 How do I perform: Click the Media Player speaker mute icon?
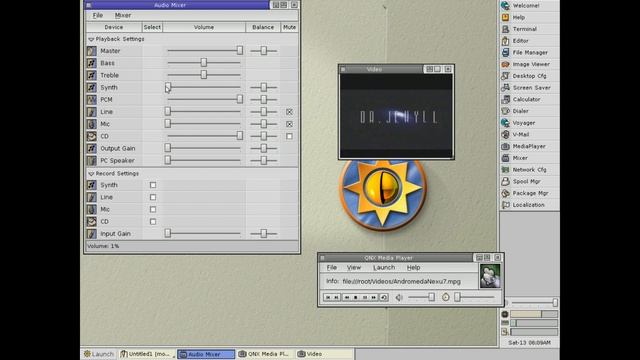point(399,298)
